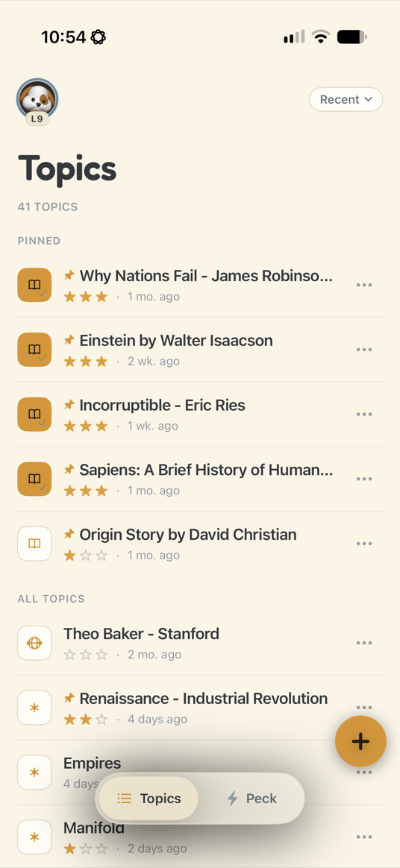Viewport: 400px width, 868px height.
Task: Select the Topics tab
Action: click(x=149, y=798)
